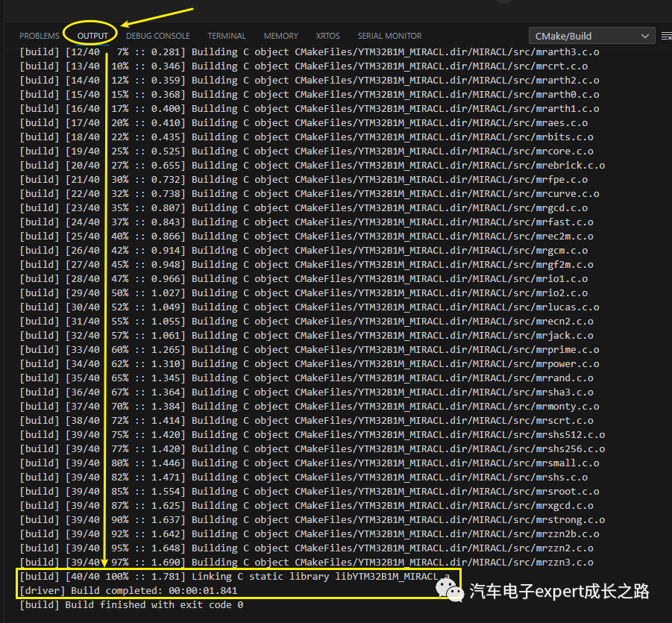Image resolution: width=672 pixels, height=623 pixels.
Task: Select the mrbits.c.o build line
Action: pyautogui.click(x=307, y=137)
